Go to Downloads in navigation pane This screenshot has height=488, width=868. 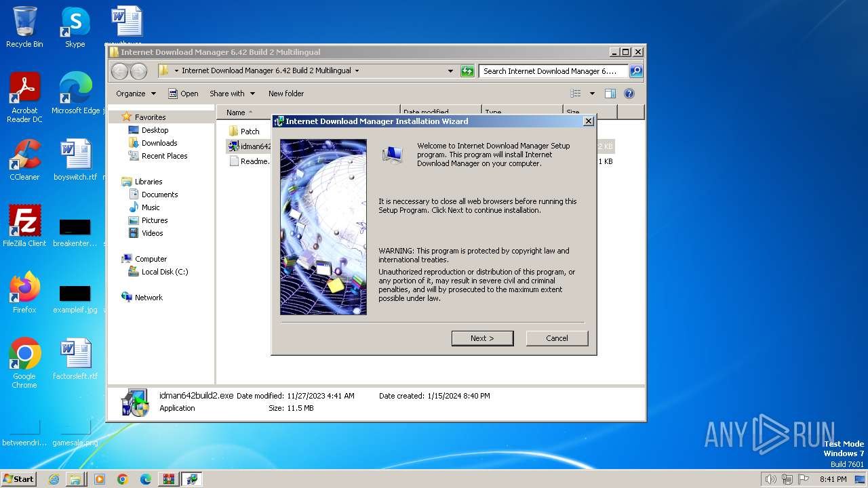coord(153,143)
